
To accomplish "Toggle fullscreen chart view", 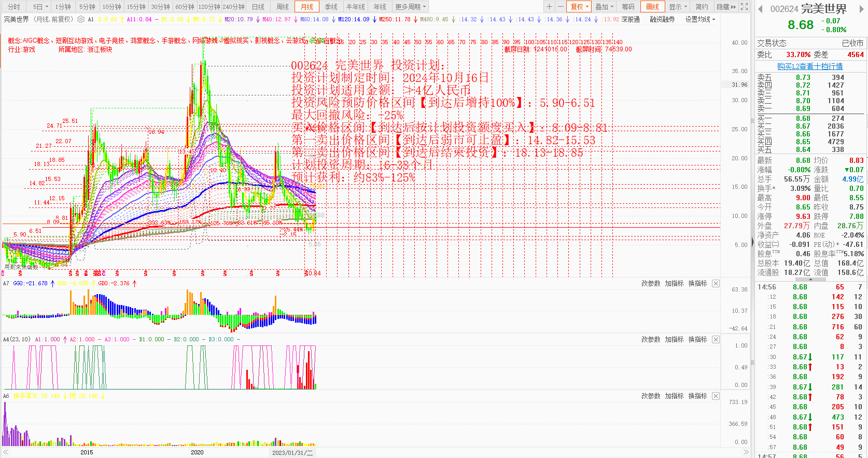I will (744, 7).
